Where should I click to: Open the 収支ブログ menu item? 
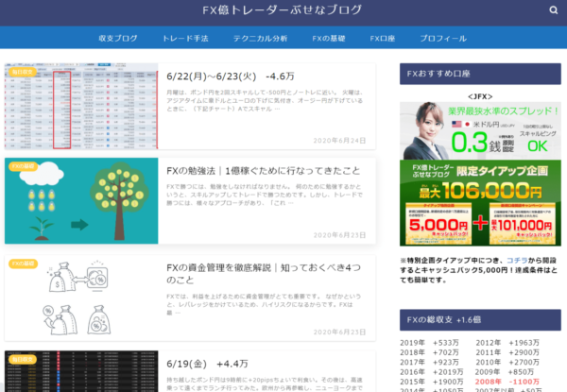click(x=118, y=39)
